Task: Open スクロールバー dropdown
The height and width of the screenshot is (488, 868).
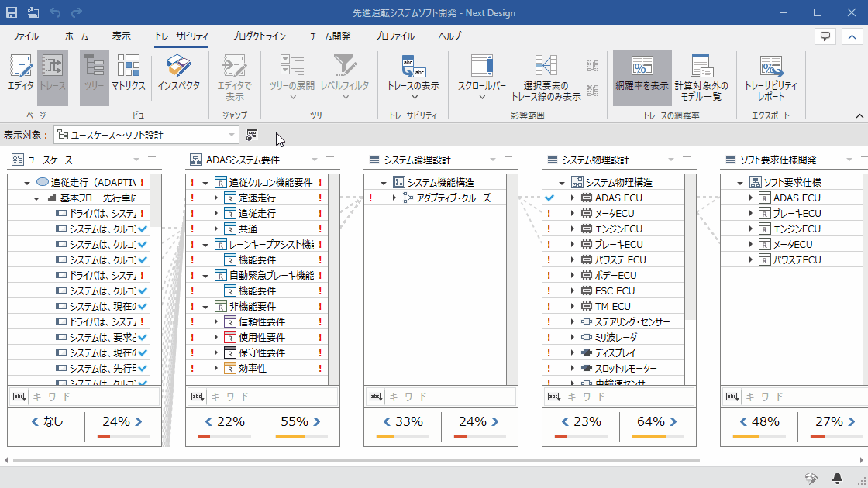Action: point(481,78)
